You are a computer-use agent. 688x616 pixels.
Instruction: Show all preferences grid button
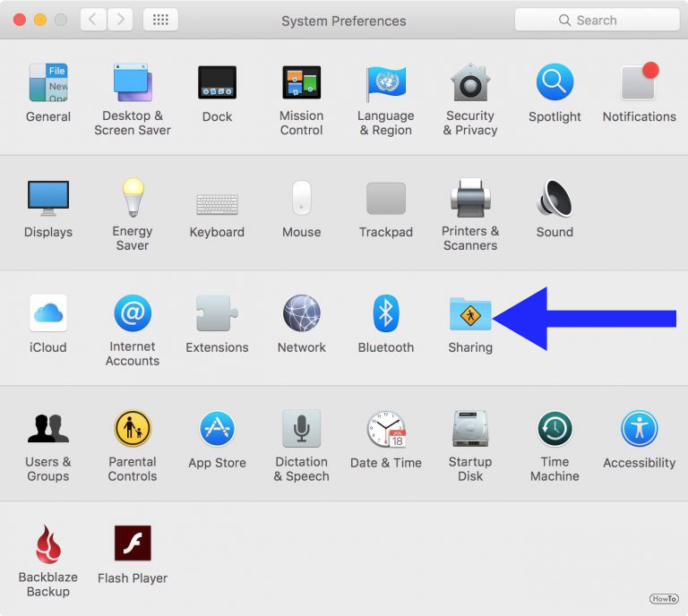(x=160, y=20)
